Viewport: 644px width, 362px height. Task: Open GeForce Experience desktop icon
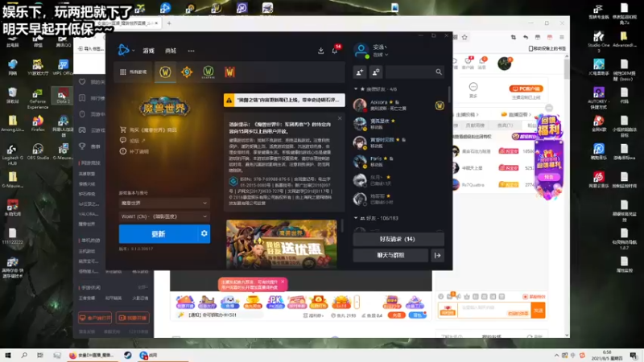point(38,99)
